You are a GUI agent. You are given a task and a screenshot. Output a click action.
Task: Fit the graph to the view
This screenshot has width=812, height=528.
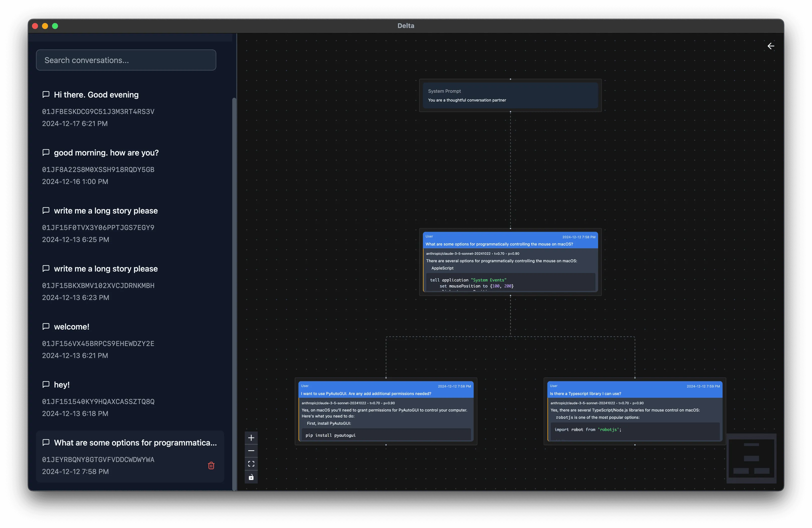click(251, 463)
